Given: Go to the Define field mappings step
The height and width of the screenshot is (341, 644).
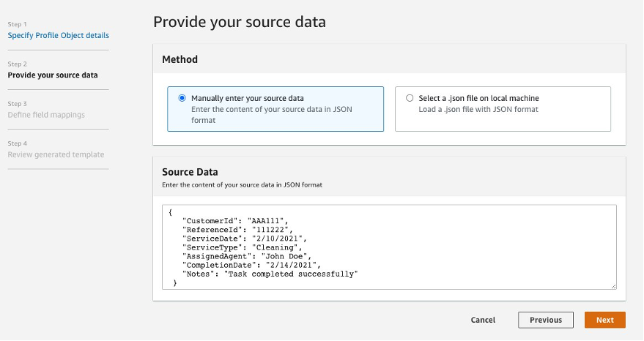Looking at the screenshot, I should click(x=46, y=114).
